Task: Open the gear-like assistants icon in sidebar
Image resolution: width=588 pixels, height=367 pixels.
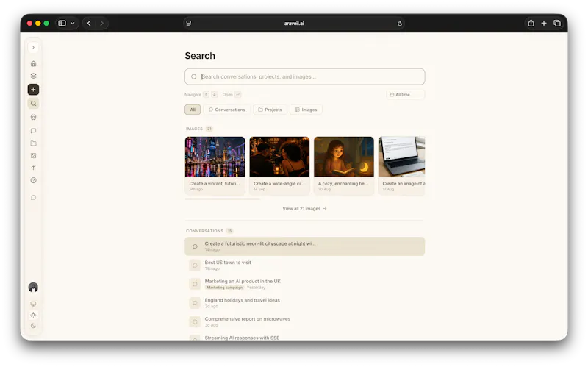Action: (x=33, y=117)
